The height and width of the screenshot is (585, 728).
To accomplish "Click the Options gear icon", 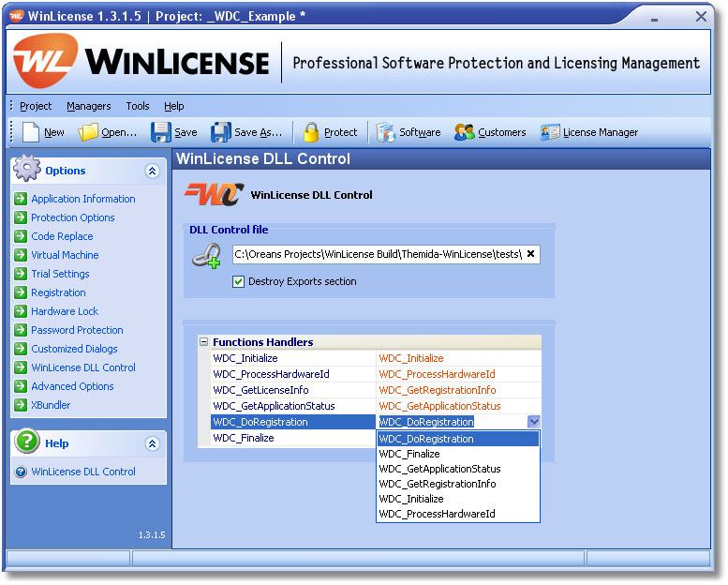I will [27, 168].
